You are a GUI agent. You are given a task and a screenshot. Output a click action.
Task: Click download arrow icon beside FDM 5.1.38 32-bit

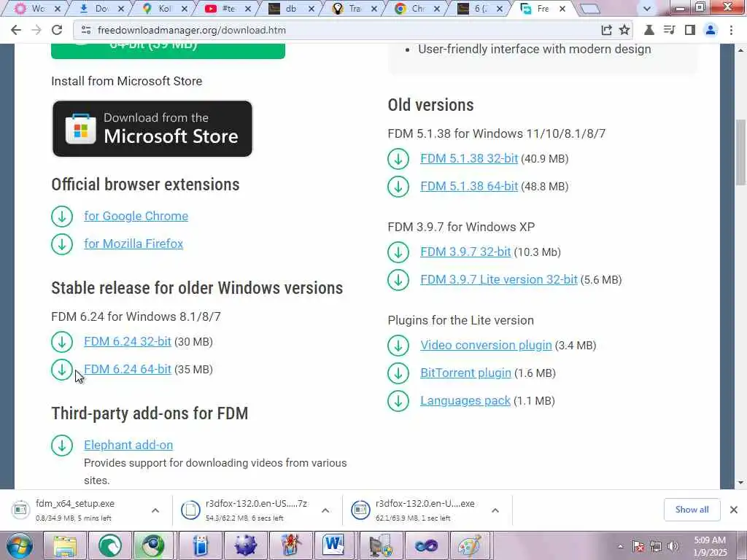pos(398,158)
